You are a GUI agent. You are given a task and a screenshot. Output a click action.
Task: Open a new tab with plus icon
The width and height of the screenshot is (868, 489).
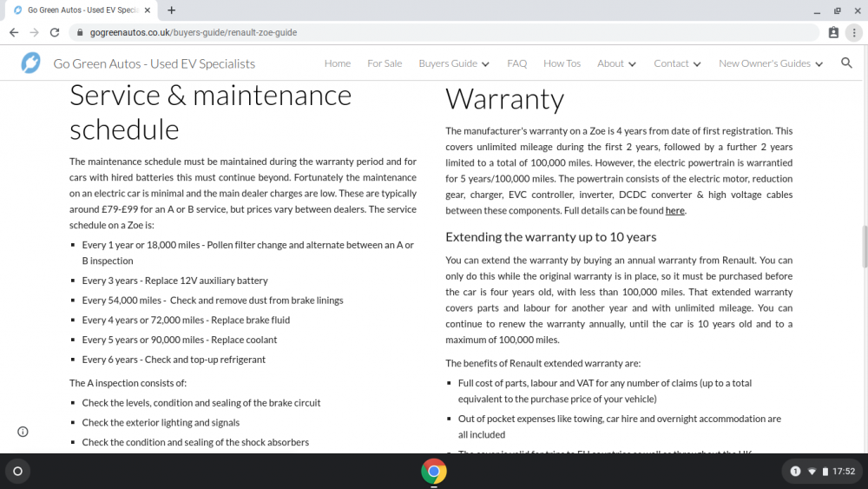coord(172,10)
